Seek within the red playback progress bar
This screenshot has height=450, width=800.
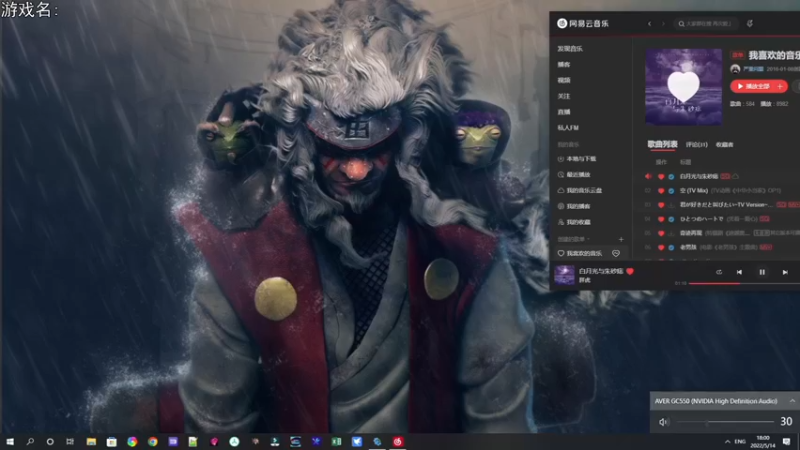(x=744, y=283)
